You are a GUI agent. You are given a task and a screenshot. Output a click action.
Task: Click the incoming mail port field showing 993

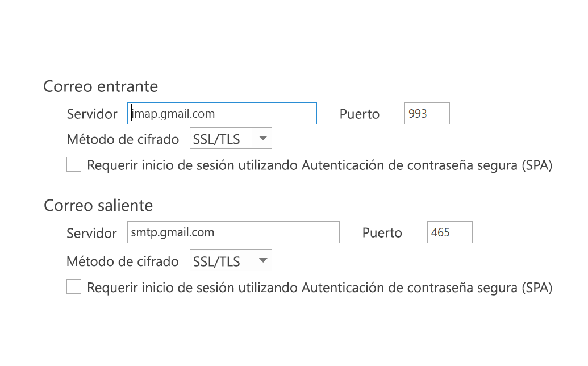(x=427, y=113)
